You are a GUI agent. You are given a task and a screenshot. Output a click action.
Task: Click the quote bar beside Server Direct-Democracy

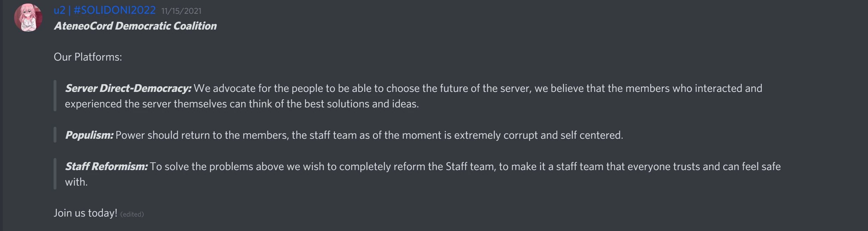[x=55, y=96]
